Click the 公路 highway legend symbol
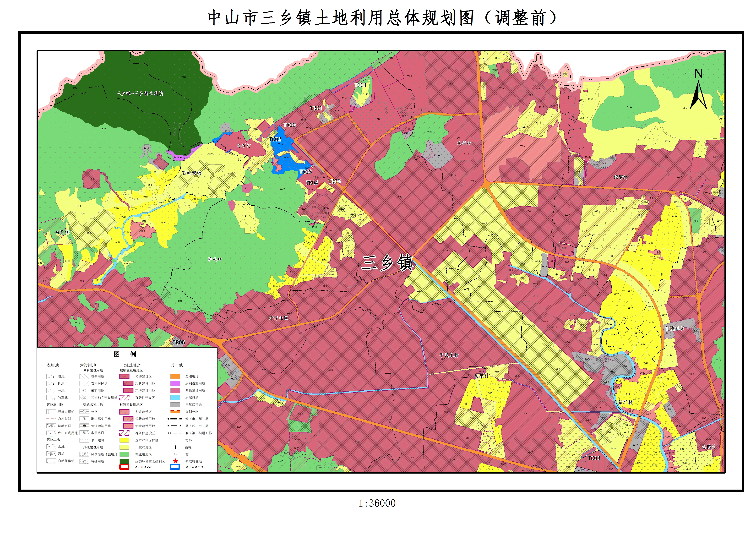756x535 pixels. click(84, 411)
